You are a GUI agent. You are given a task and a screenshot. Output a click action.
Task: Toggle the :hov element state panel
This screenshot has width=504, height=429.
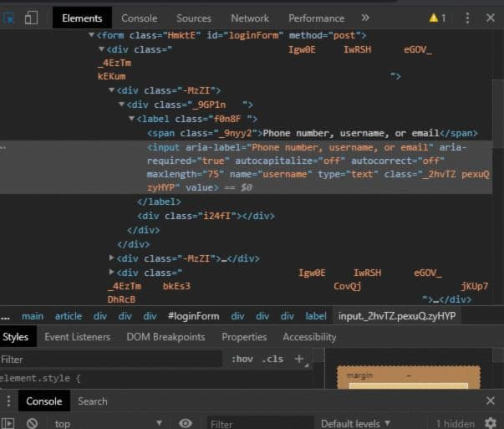coord(242,359)
